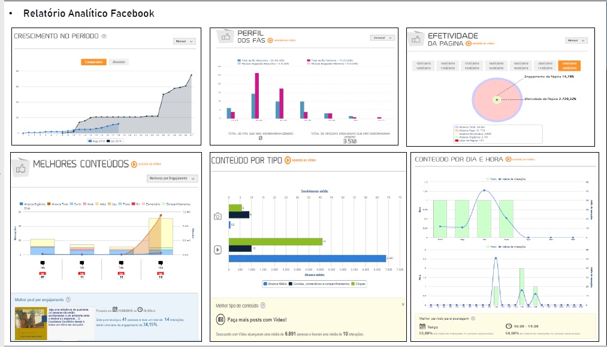The height and width of the screenshot is (364, 607).
Task: Switch growth chart to Absoluto view
Action: coord(119,62)
